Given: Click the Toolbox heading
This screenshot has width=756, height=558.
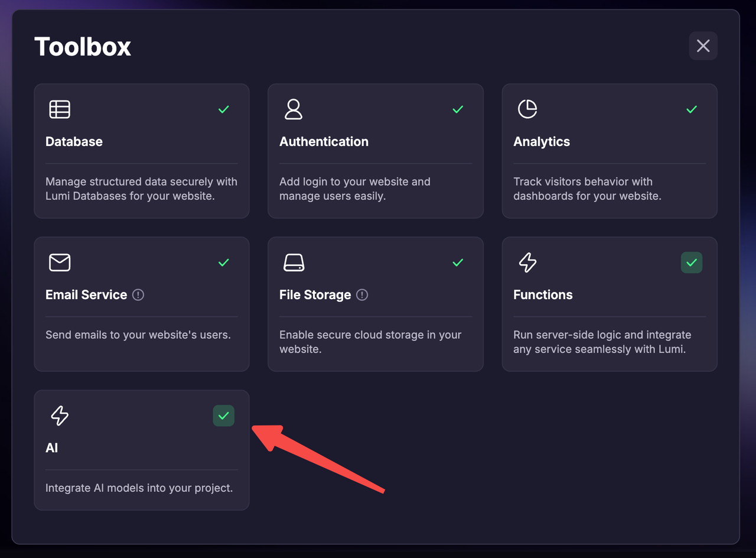Looking at the screenshot, I should click(83, 47).
